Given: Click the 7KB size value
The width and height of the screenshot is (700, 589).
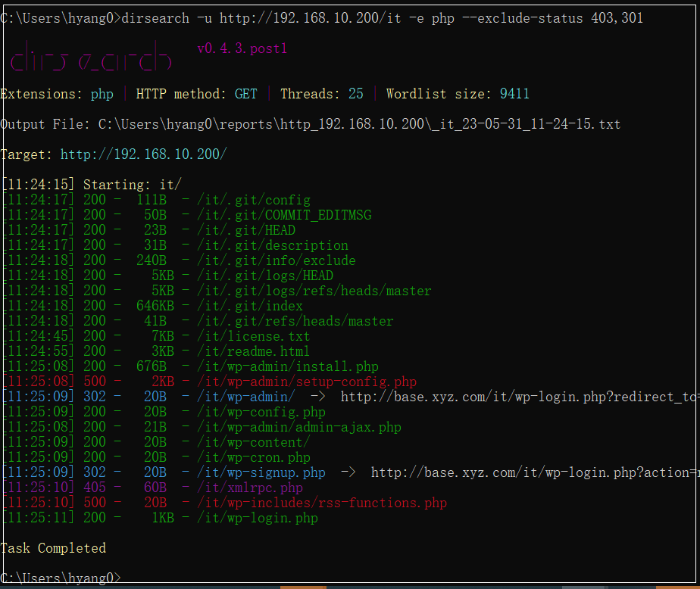Looking at the screenshot, I should (162, 336).
